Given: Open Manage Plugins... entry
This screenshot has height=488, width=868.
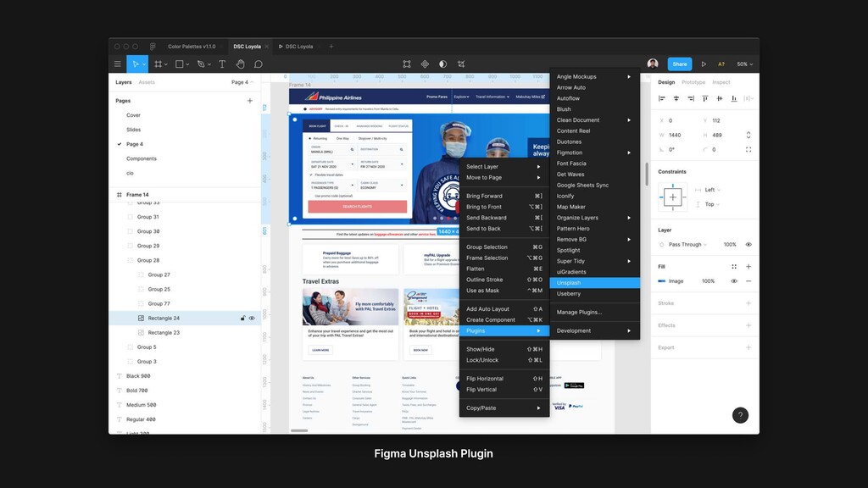Looking at the screenshot, I should pyautogui.click(x=594, y=312).
